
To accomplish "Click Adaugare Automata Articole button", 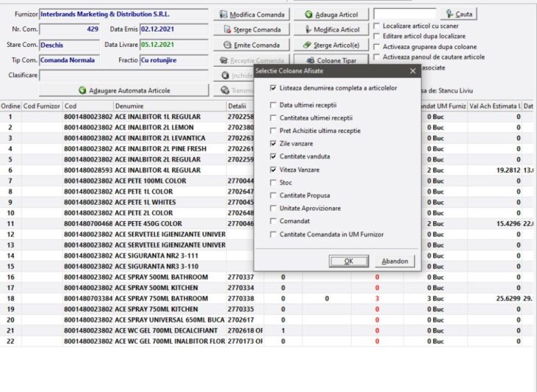I will [124, 90].
